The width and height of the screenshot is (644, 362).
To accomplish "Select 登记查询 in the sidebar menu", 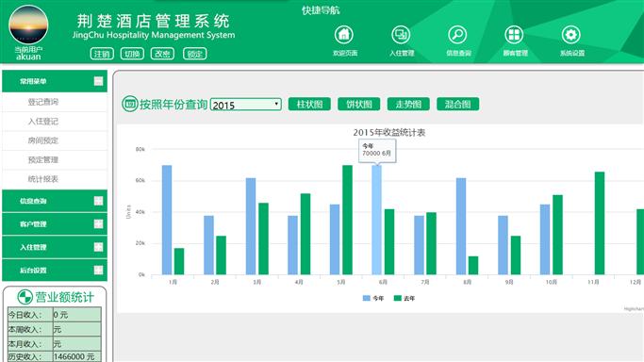I will [x=43, y=102].
